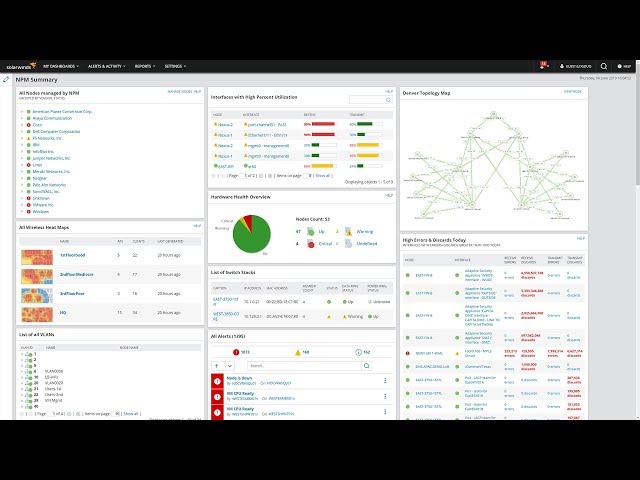Click the Up nodes status icon

[311, 232]
